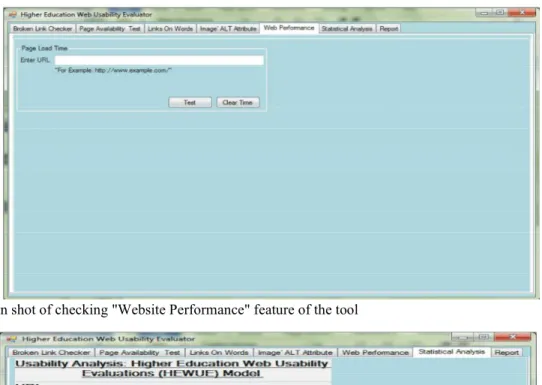Open Broken Link Checker tab in upper window

click(x=43, y=29)
